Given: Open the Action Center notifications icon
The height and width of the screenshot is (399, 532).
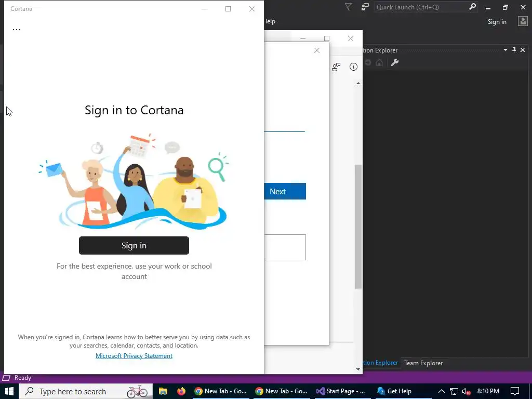Looking at the screenshot, I should coord(515,391).
